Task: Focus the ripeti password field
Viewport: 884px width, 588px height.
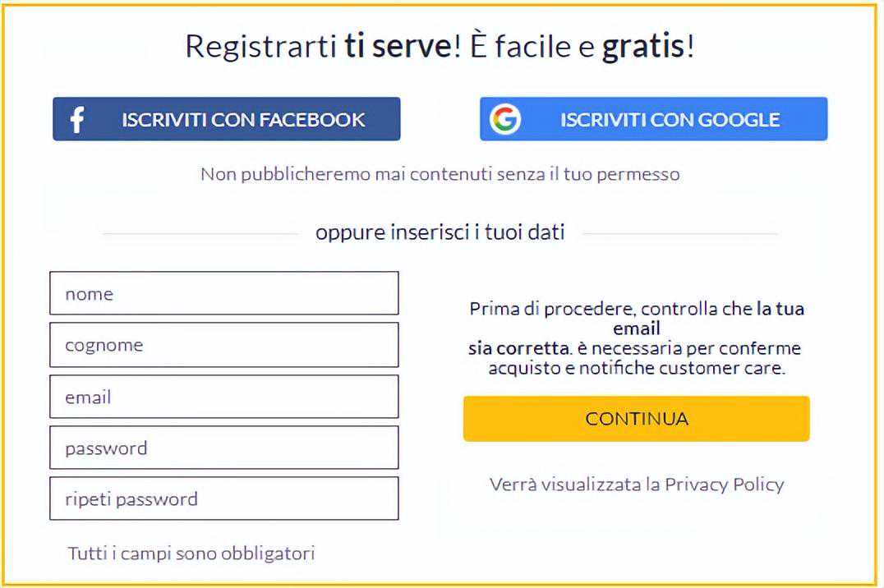Action: point(223,498)
